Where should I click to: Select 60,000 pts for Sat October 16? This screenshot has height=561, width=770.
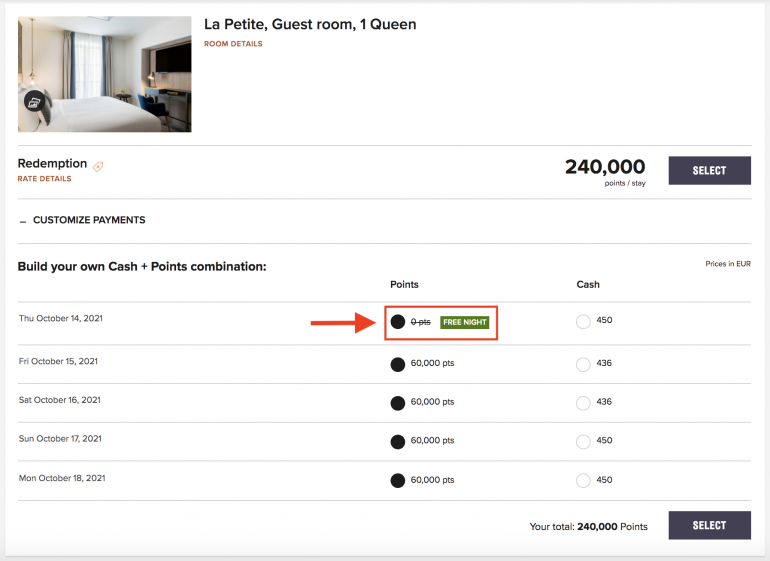(397, 402)
